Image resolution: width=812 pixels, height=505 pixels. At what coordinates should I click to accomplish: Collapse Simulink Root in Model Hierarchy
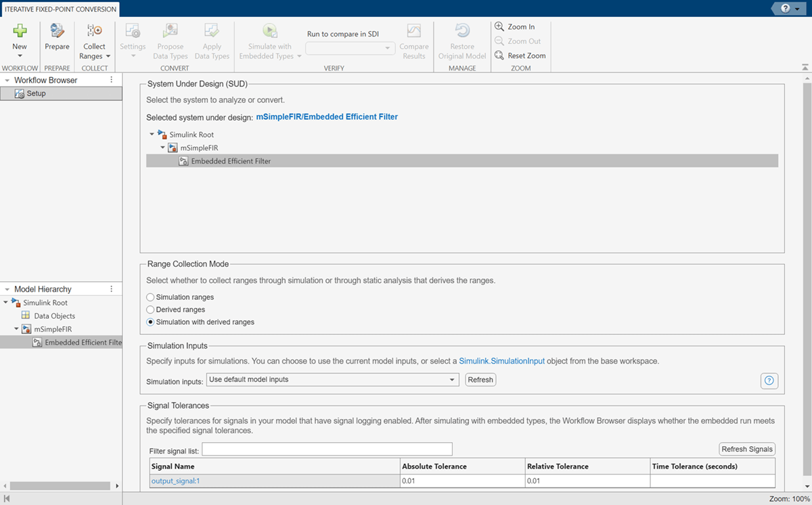coord(6,303)
